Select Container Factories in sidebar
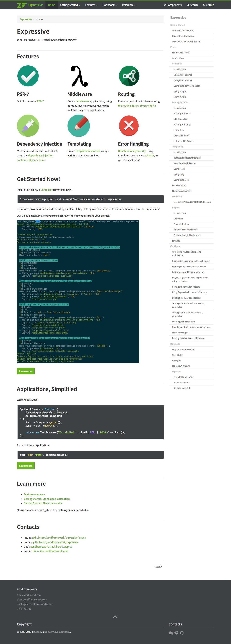 click(183, 75)
